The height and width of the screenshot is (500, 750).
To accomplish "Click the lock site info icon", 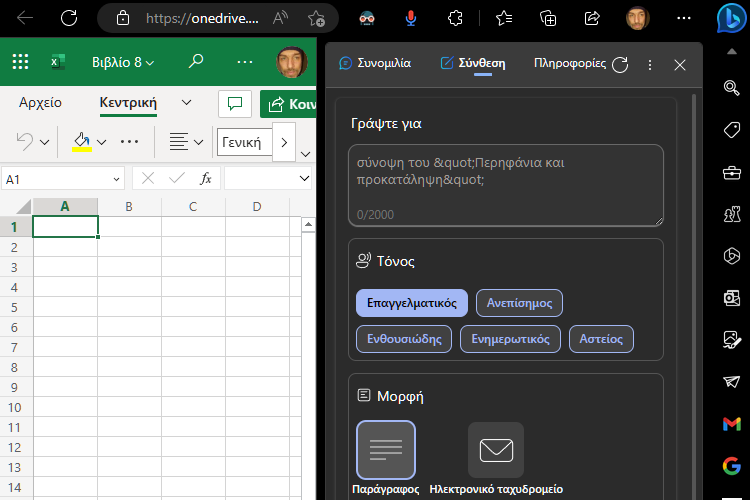I will coord(123,18).
